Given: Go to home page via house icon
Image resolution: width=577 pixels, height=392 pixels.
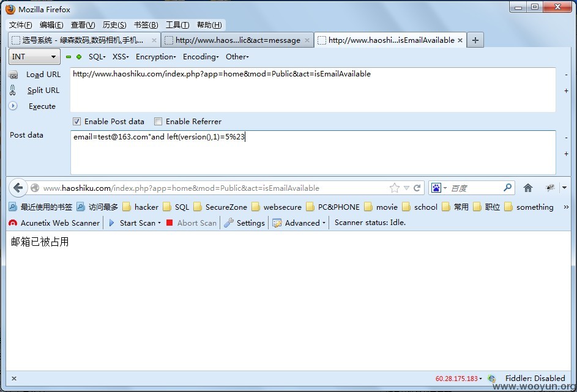Looking at the screenshot, I should [x=527, y=188].
